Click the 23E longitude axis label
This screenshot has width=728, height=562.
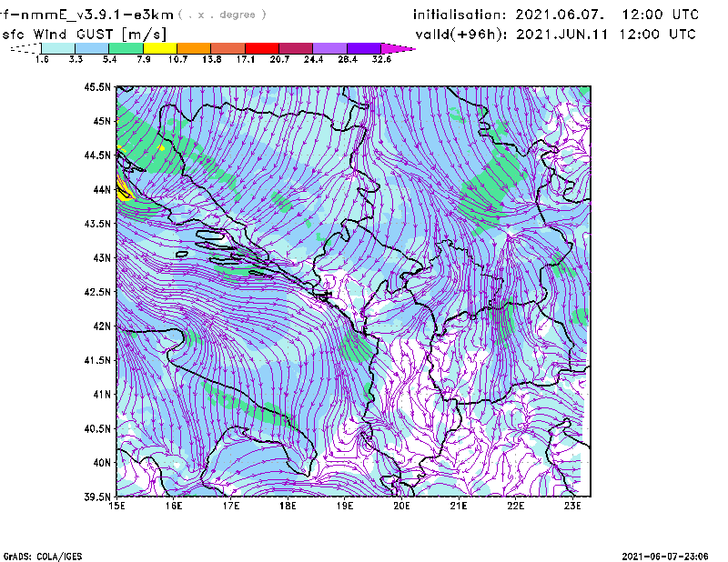[x=572, y=507]
